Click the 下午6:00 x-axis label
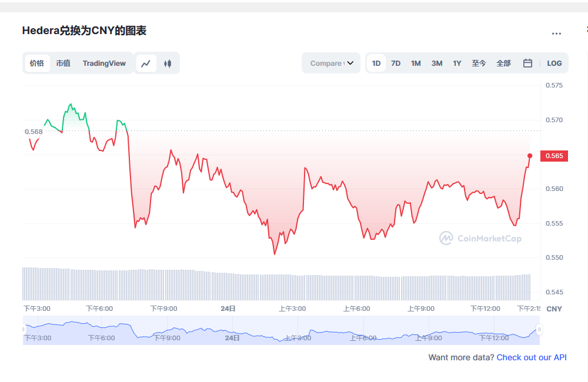 coord(99,309)
